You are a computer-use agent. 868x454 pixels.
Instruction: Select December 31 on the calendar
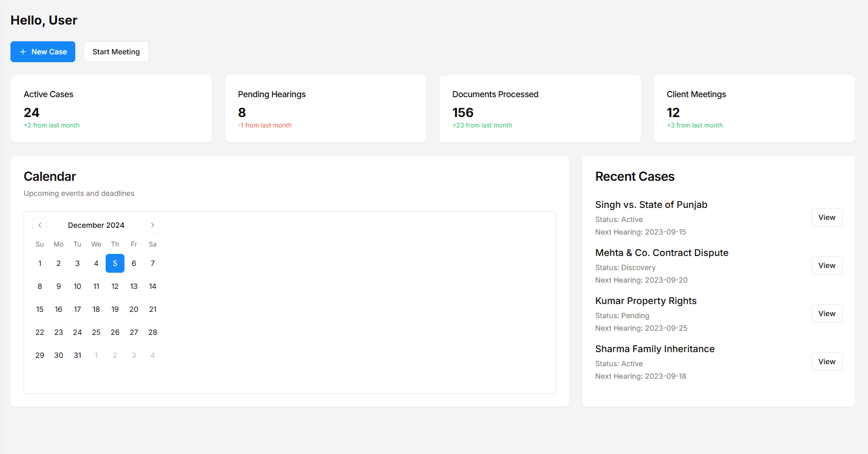point(77,355)
